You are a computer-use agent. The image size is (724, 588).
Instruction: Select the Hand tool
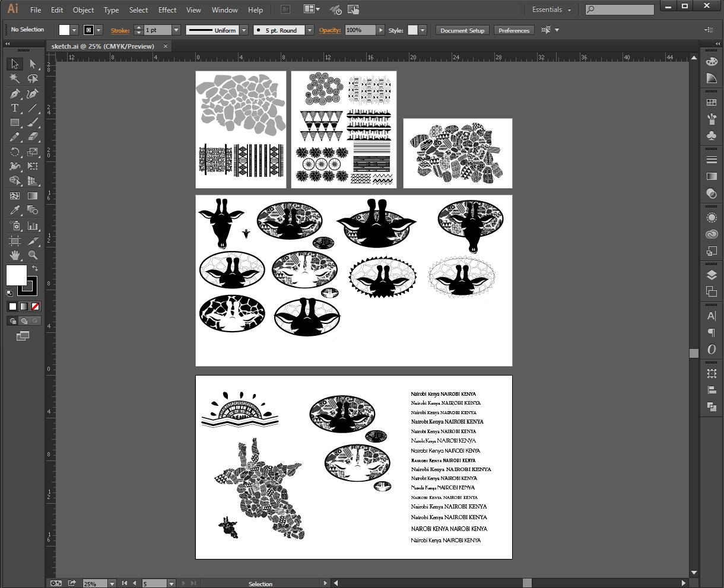15,255
